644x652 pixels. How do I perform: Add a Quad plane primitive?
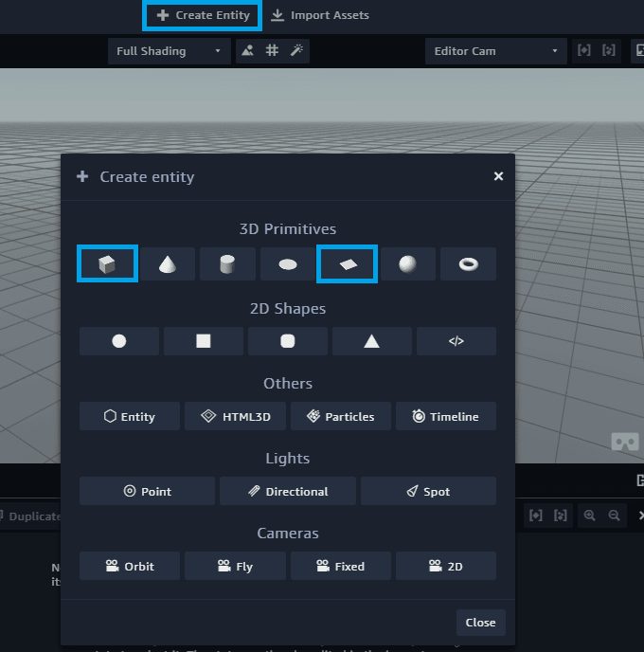click(348, 263)
